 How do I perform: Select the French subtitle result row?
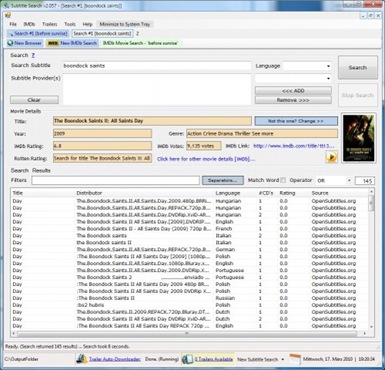pos(190,229)
